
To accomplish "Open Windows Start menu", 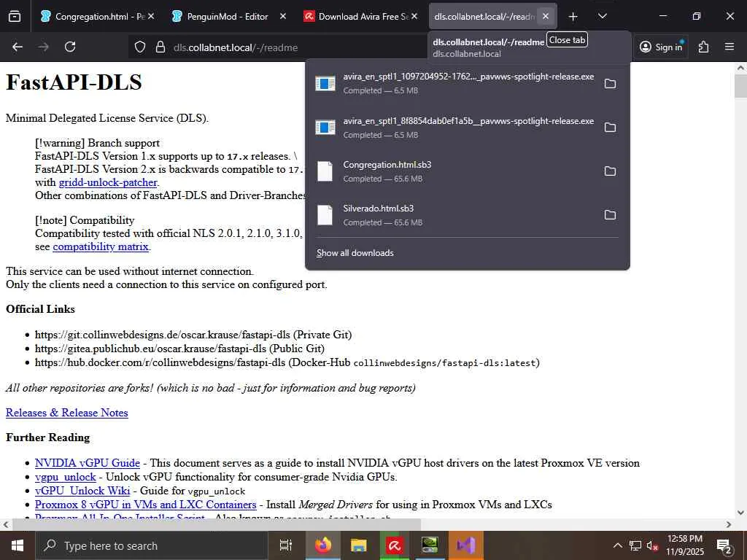I will click(x=18, y=545).
